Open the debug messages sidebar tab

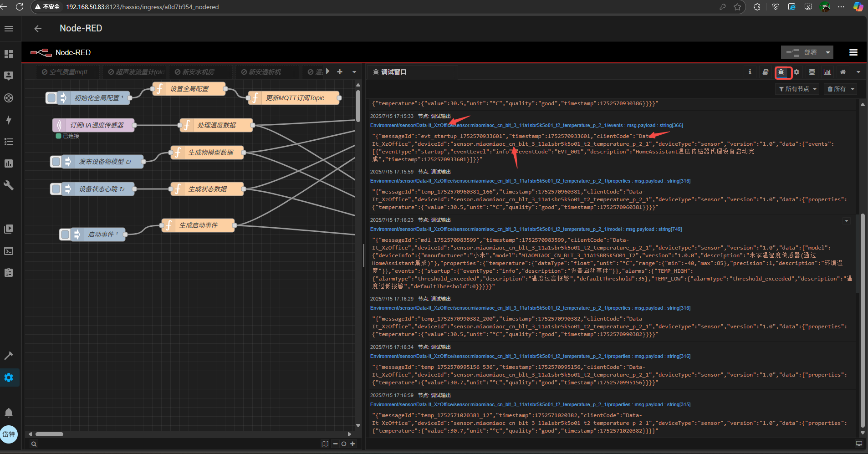click(x=781, y=72)
